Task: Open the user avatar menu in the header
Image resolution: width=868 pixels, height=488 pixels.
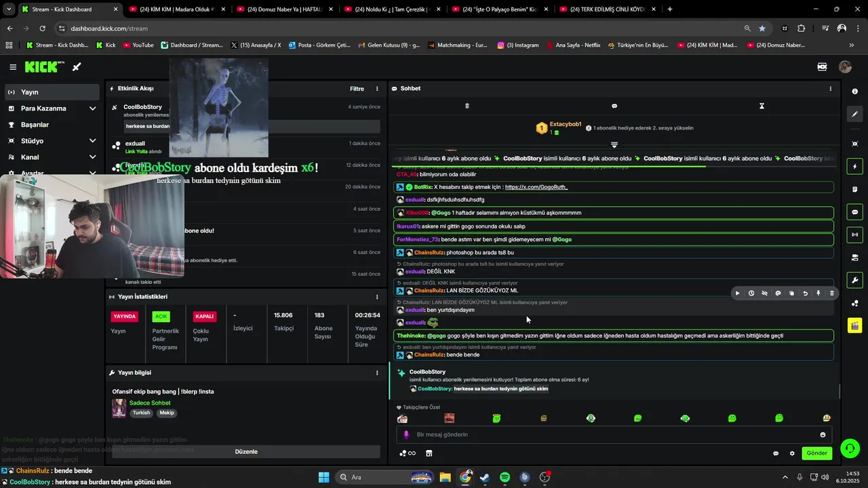Action: pos(845,67)
